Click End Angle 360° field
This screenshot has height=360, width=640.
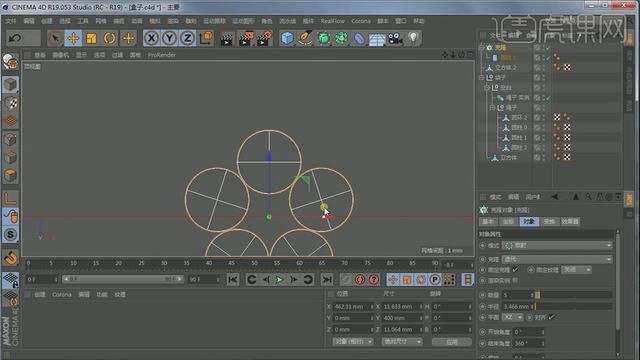pyautogui.click(x=529, y=343)
